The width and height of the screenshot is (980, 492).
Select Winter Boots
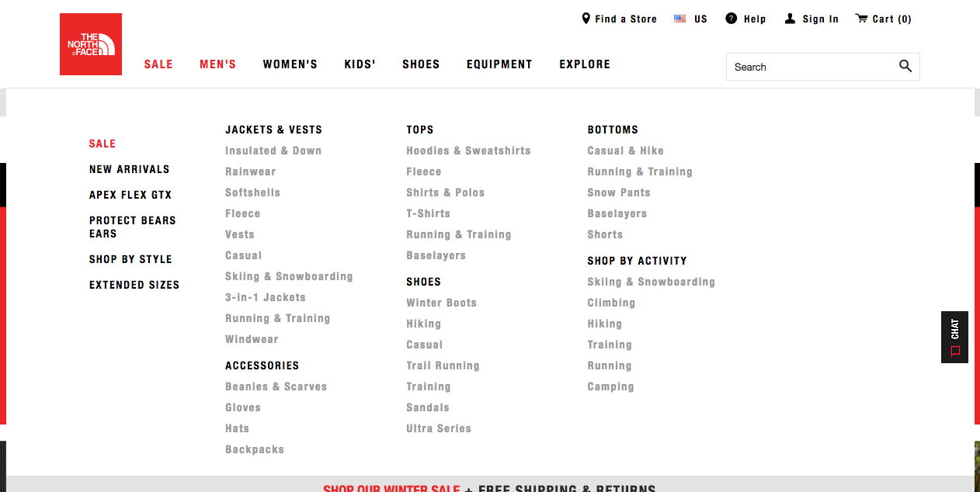(x=442, y=303)
